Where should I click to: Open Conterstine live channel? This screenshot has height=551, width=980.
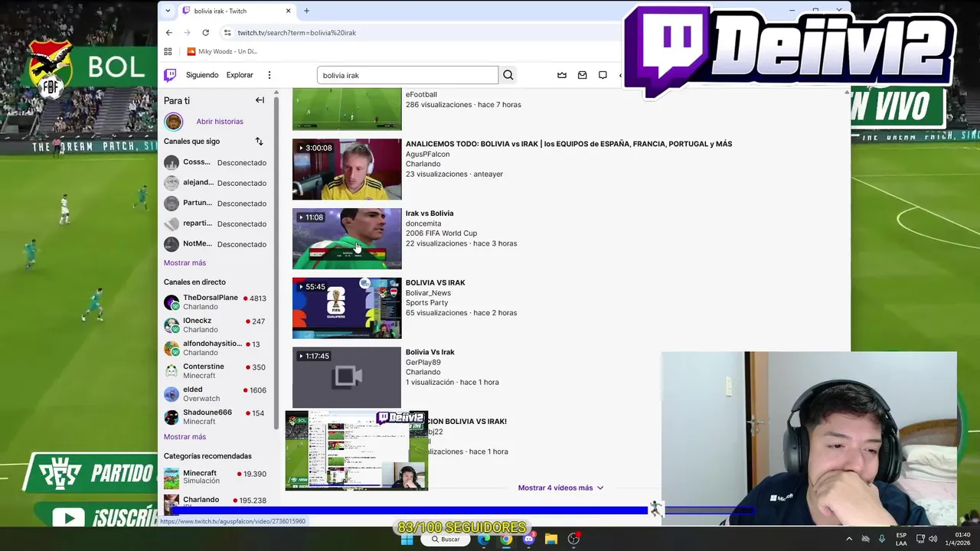point(214,370)
